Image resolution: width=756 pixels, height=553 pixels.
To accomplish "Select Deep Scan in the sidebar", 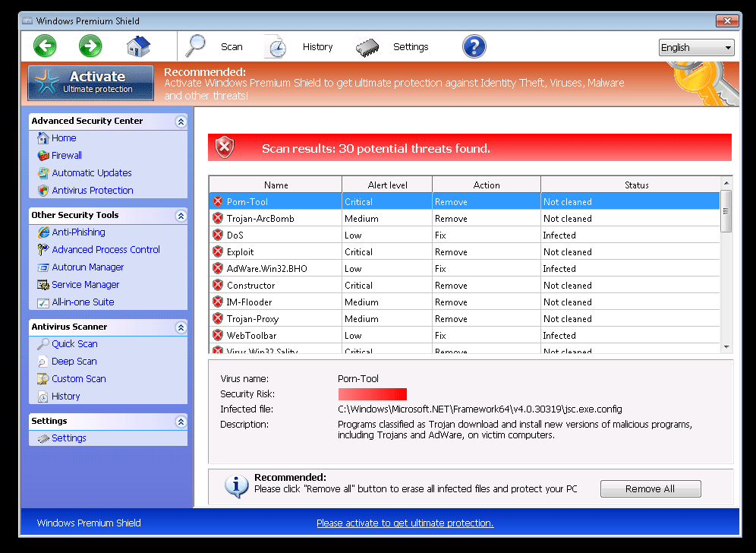I will (74, 362).
